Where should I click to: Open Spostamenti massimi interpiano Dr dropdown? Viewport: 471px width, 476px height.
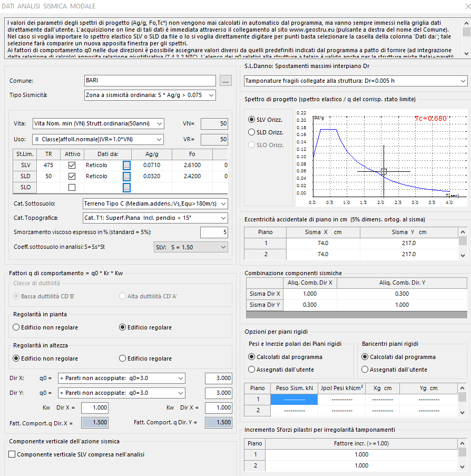coord(356,81)
